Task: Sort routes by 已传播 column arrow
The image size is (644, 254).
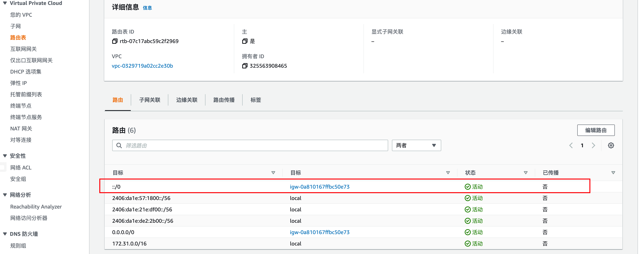Action: pyautogui.click(x=613, y=173)
